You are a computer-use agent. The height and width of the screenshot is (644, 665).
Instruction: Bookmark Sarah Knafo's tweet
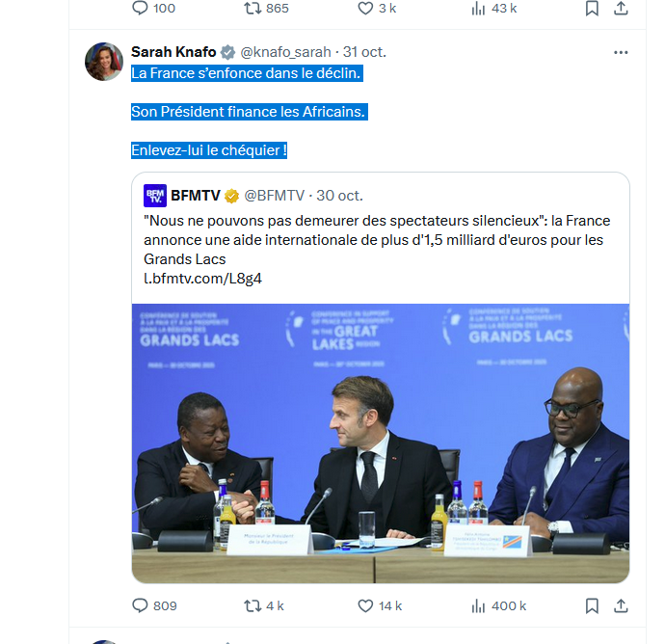coord(592,605)
